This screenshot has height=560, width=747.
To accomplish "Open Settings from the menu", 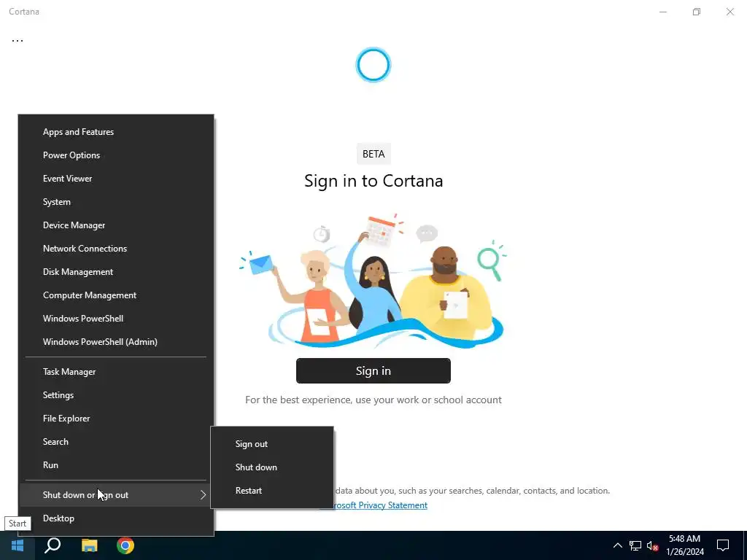I will pos(116,395).
